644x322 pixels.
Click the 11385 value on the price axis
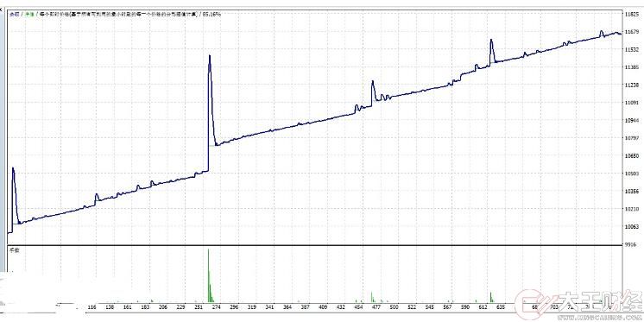point(633,67)
